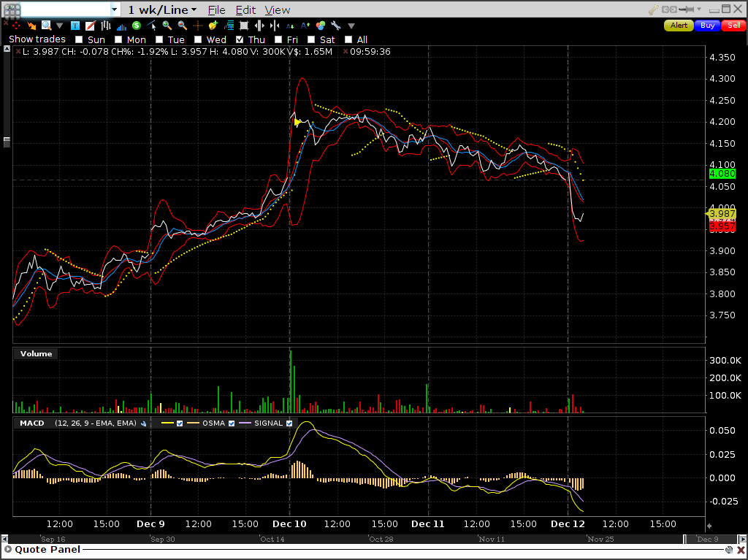Image resolution: width=748 pixels, height=560 pixels.
Task: Select the text annotation T icon
Action: tap(75, 26)
